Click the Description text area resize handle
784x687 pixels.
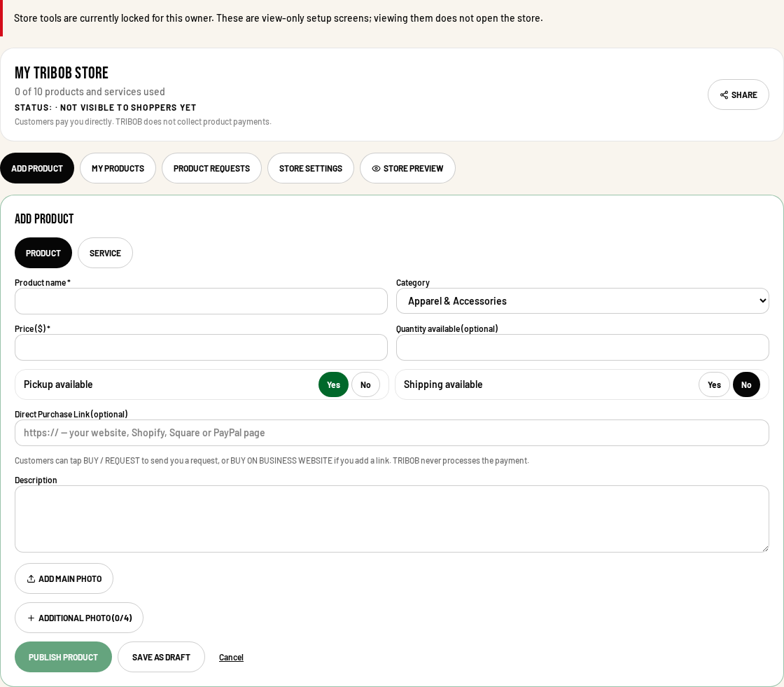765,548
